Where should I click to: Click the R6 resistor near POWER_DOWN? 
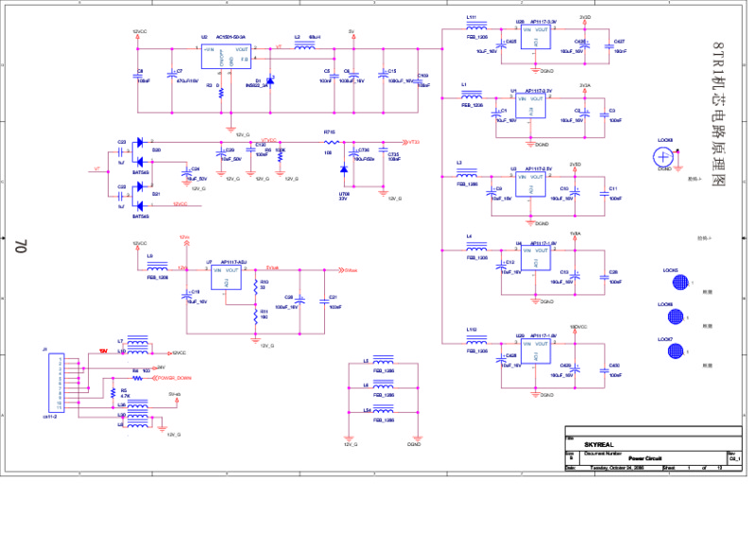pos(138,378)
